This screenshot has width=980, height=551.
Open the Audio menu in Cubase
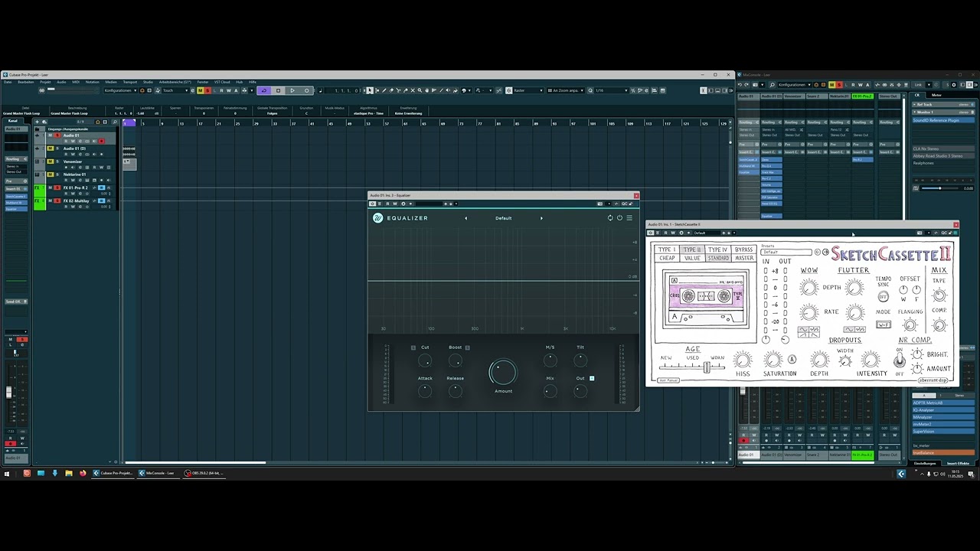pos(61,82)
